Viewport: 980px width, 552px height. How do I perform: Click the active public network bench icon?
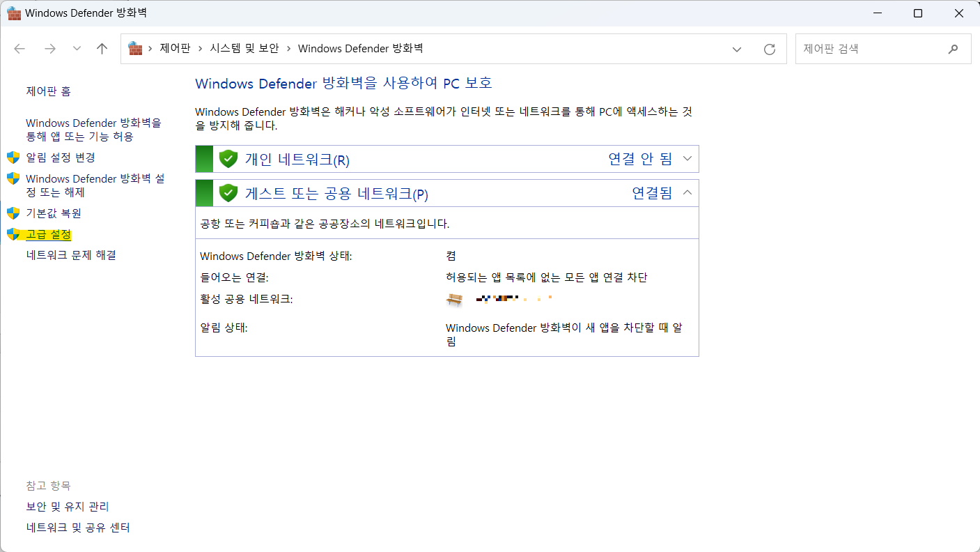[x=455, y=299]
